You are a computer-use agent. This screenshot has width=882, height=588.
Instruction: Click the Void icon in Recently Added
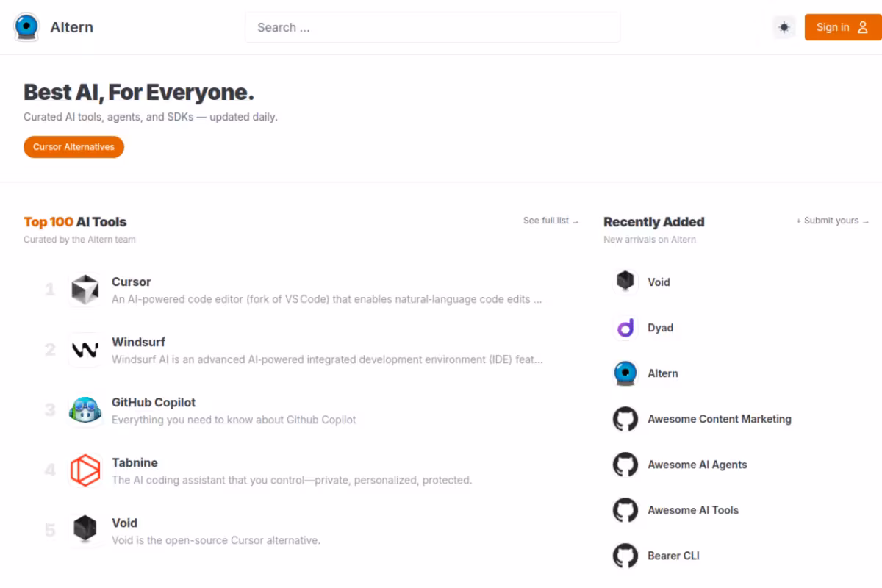coord(625,282)
